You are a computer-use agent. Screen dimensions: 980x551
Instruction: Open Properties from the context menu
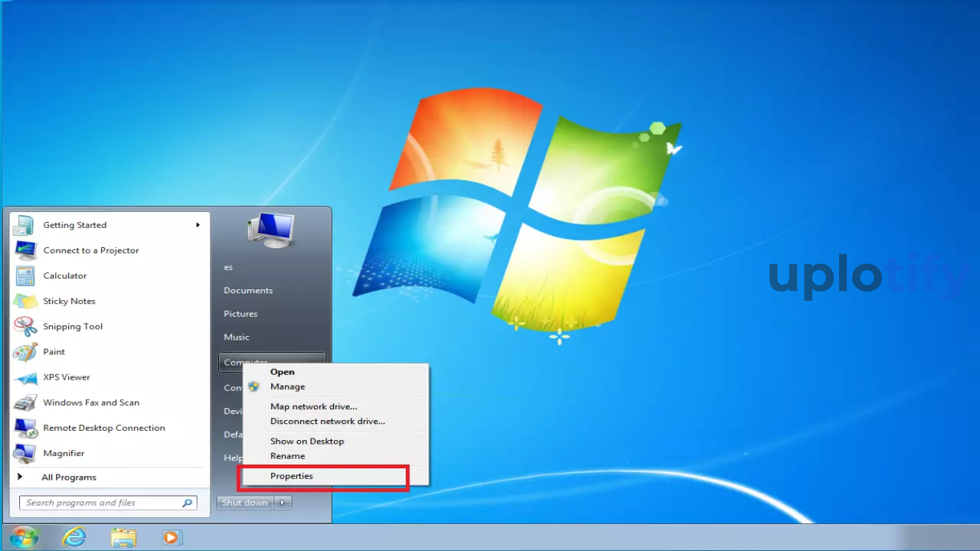[292, 476]
